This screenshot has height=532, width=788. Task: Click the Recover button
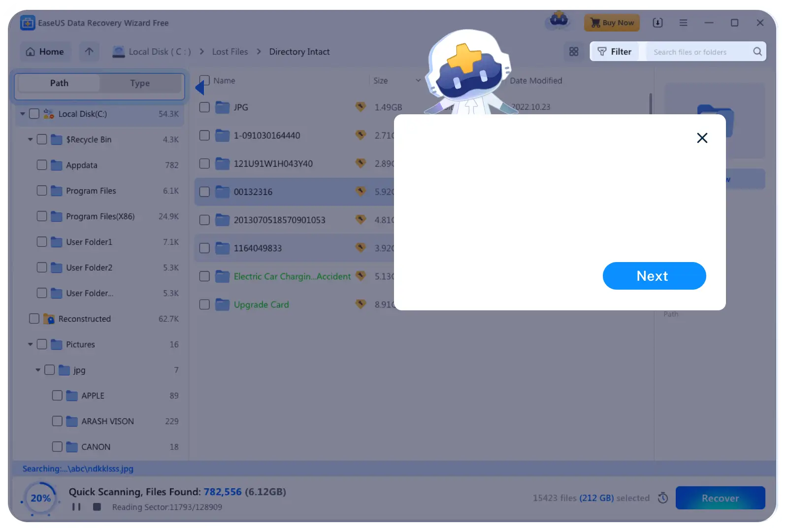[720, 498]
